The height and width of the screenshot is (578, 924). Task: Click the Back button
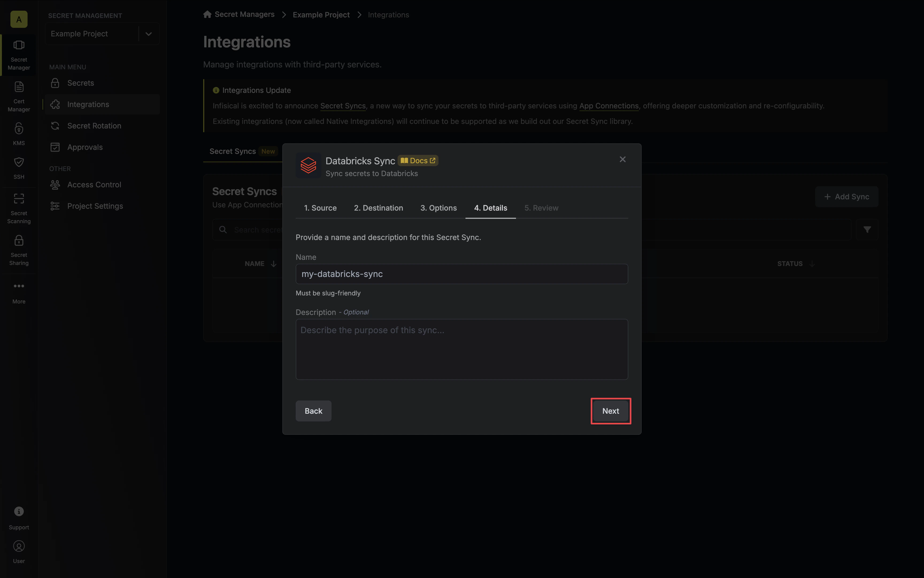click(x=313, y=411)
